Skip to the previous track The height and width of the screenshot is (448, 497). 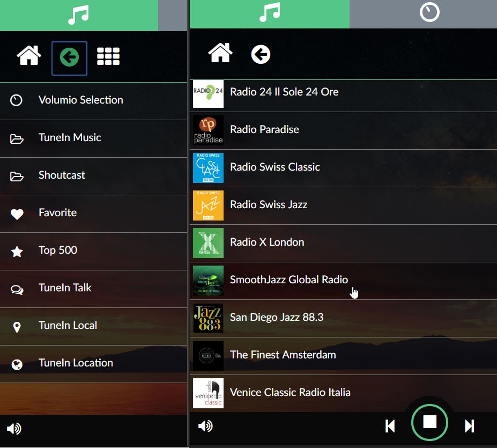click(390, 426)
